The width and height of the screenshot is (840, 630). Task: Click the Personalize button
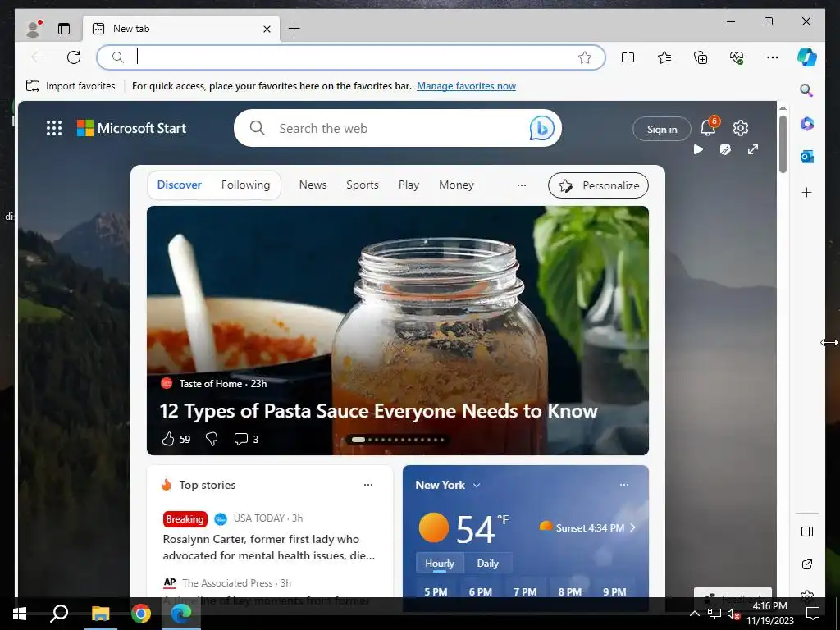coord(598,185)
